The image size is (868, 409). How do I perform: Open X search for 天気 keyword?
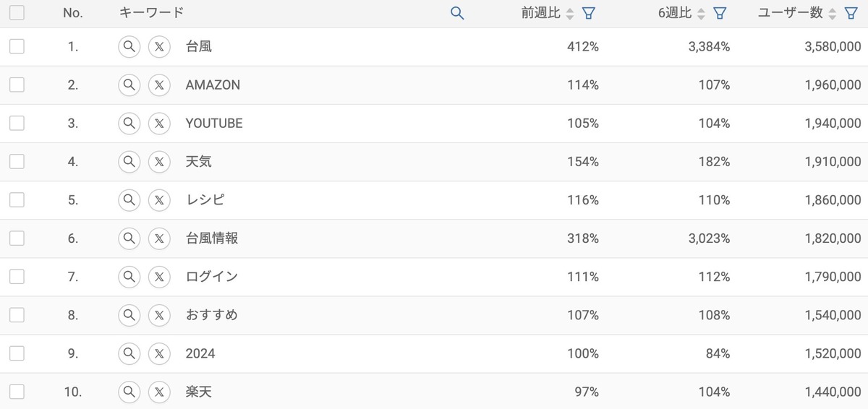click(159, 161)
